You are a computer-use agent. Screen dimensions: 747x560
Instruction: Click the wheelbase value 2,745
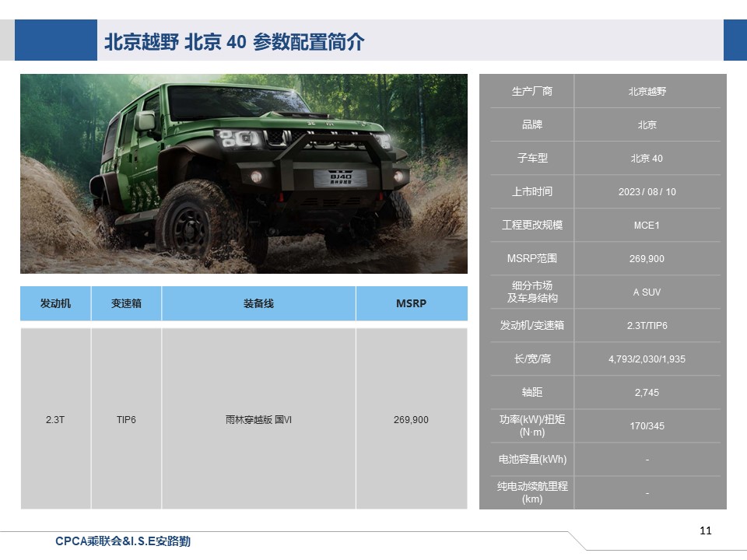pyautogui.click(x=647, y=393)
